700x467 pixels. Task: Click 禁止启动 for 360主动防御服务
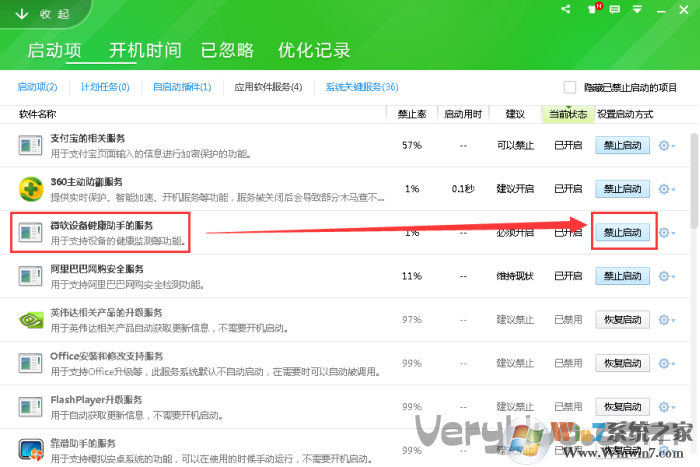click(x=622, y=189)
